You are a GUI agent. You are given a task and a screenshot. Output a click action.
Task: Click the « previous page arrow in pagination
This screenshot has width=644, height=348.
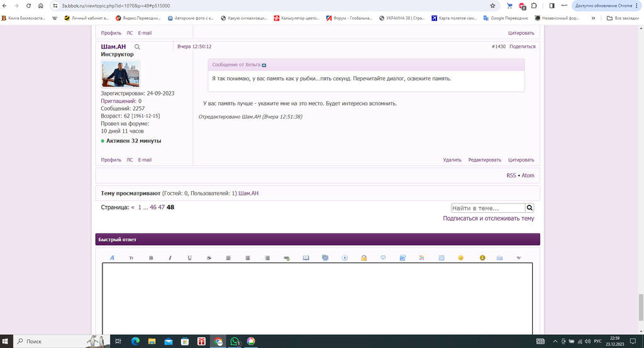click(133, 208)
